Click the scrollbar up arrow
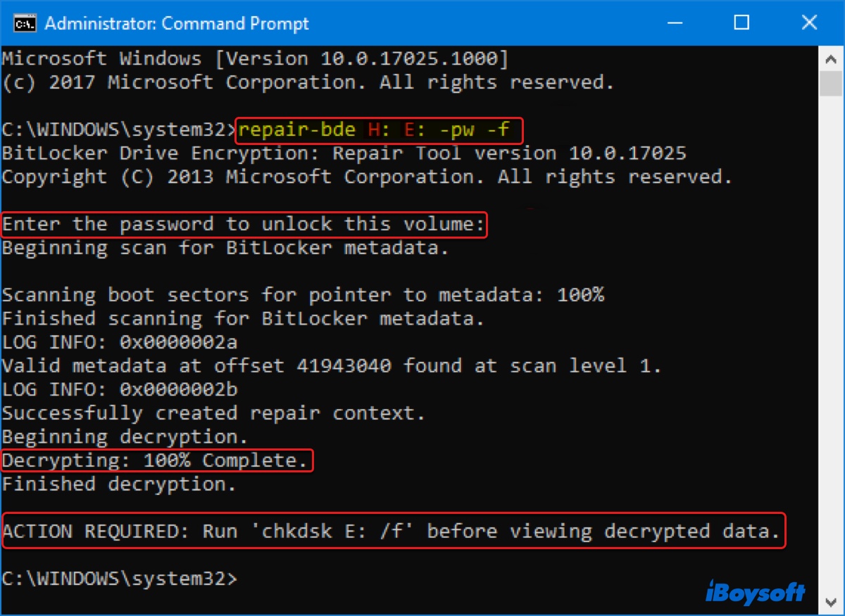The height and width of the screenshot is (616, 845). [831, 59]
